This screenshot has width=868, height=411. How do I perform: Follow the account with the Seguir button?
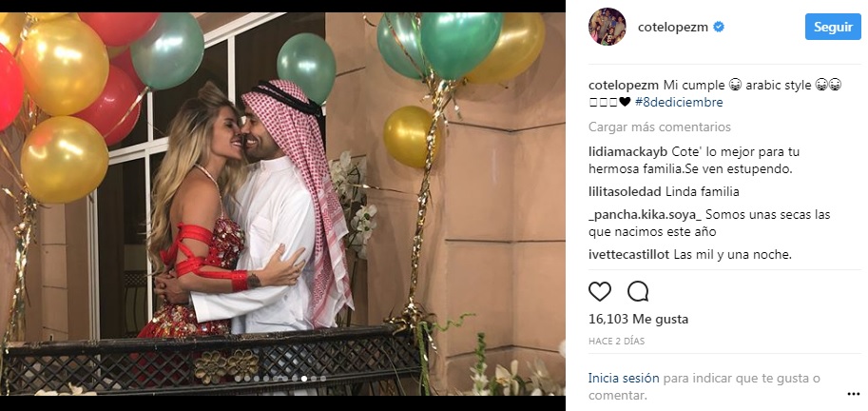tap(833, 28)
